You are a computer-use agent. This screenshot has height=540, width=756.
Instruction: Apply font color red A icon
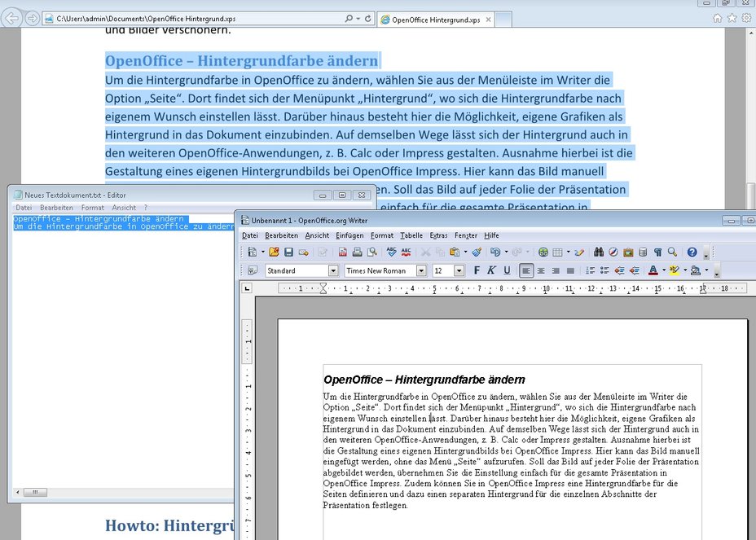click(653, 270)
